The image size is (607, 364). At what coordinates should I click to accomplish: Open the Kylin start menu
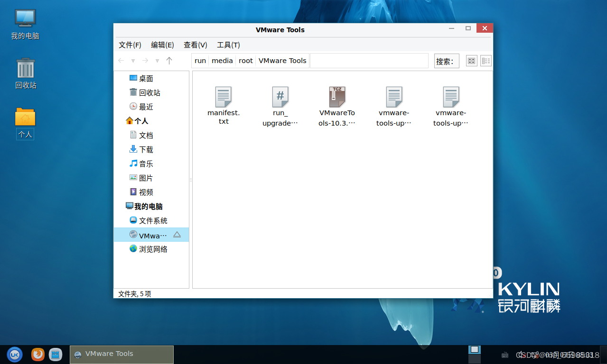(x=15, y=354)
